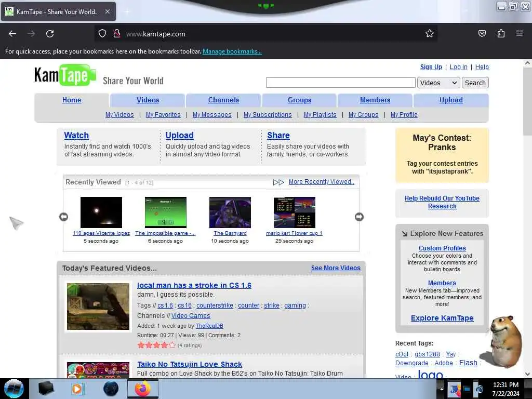Open My Profile submenu link
Image resolution: width=532 pixels, height=399 pixels.
pos(404,115)
